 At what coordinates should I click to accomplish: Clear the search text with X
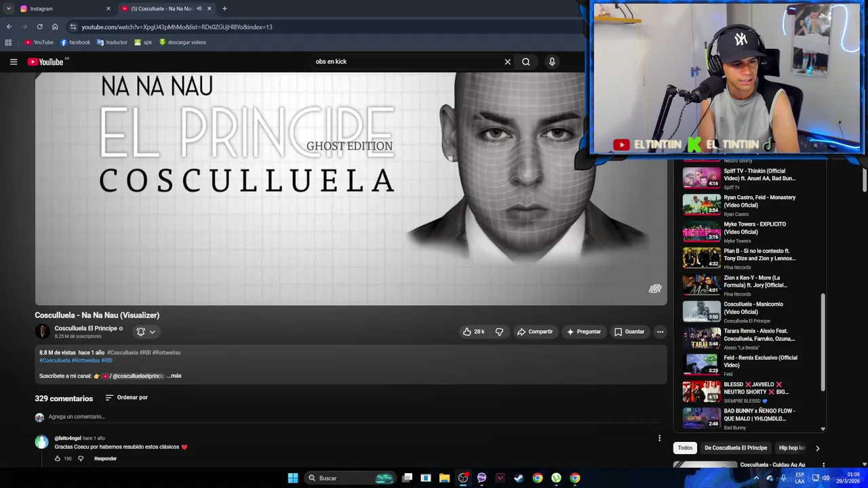507,62
